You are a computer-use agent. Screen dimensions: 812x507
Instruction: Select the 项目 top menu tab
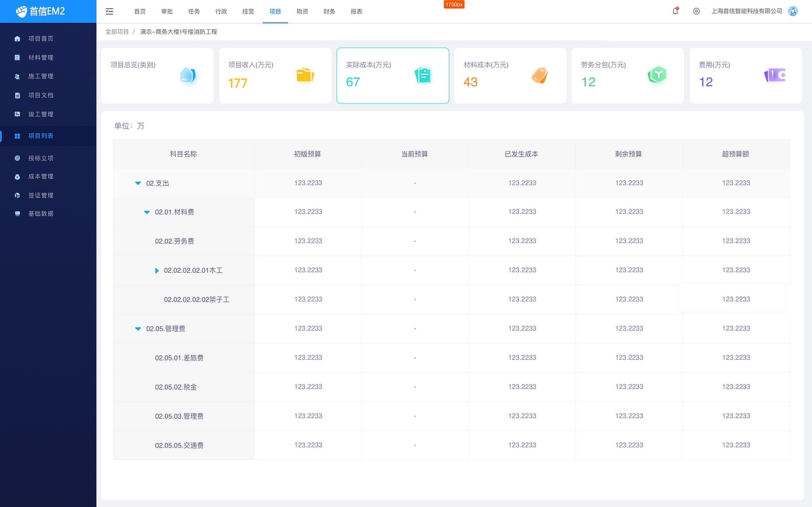tap(275, 12)
